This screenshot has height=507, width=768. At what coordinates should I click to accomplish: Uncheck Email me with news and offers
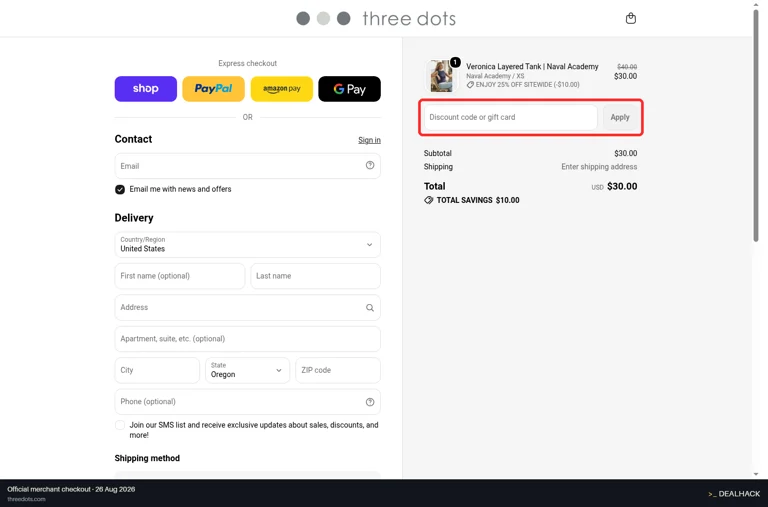pos(120,190)
